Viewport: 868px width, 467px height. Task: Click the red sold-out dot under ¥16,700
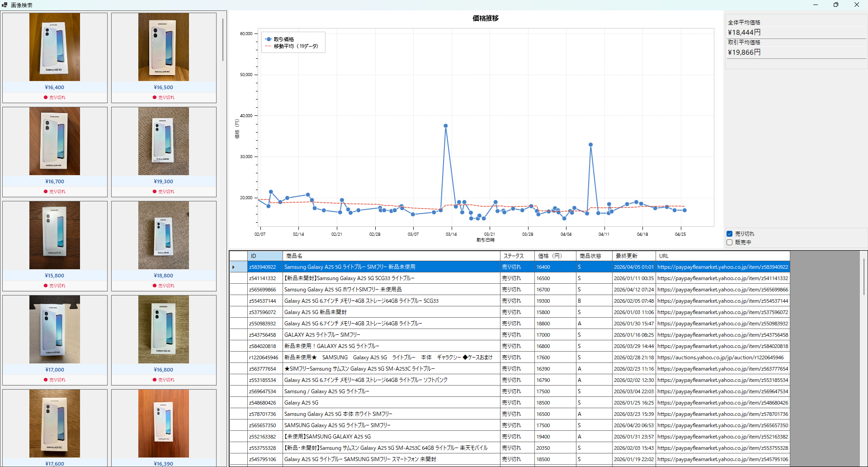point(46,191)
